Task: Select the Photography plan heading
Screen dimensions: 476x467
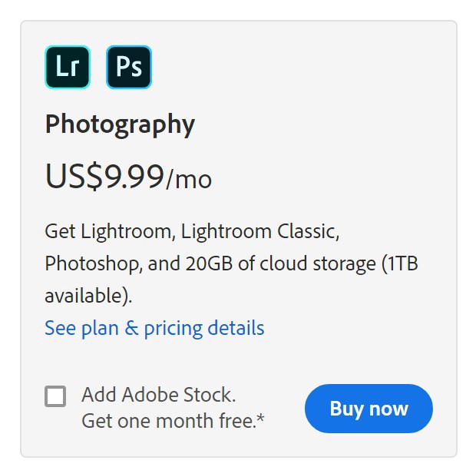Action: point(120,124)
